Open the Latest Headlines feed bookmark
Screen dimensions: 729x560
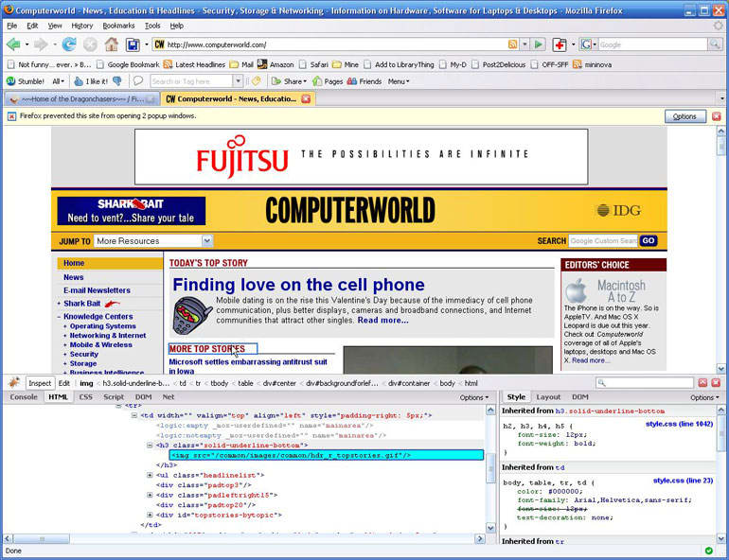(194, 64)
